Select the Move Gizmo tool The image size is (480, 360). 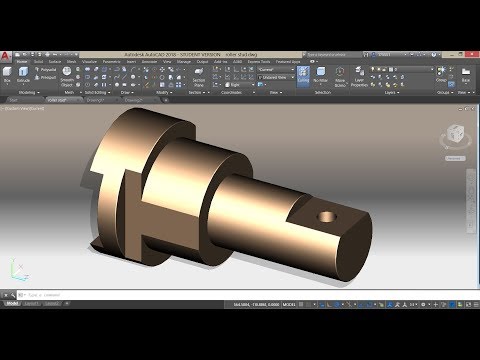(x=340, y=77)
